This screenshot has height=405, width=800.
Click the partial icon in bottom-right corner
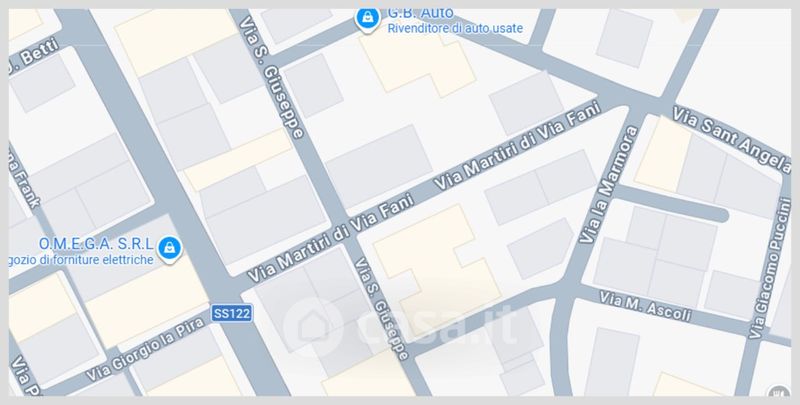(779, 391)
